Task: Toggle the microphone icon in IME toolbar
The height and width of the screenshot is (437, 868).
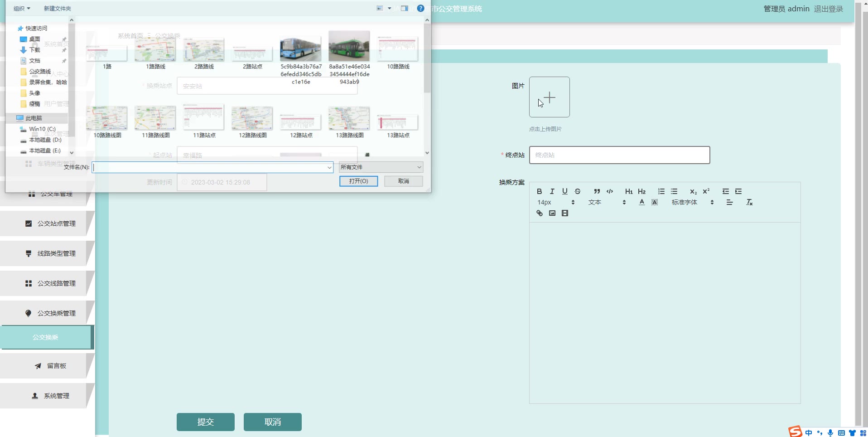Action: coord(830,433)
